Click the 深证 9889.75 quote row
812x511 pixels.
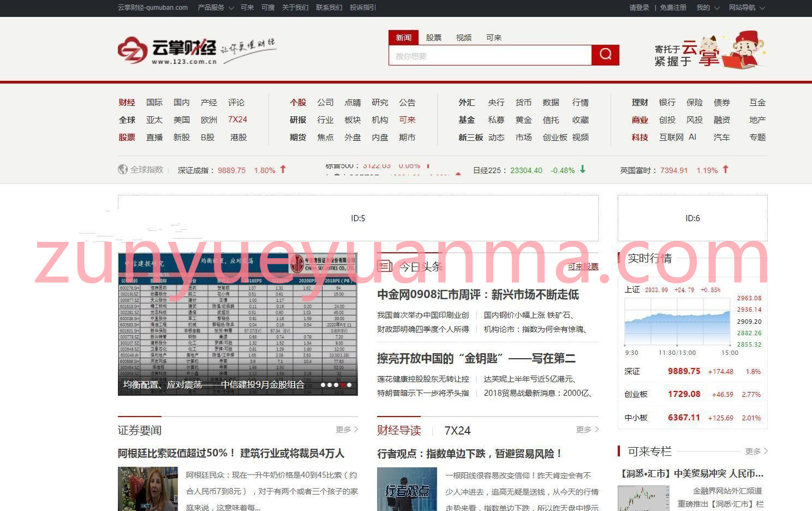(x=692, y=371)
